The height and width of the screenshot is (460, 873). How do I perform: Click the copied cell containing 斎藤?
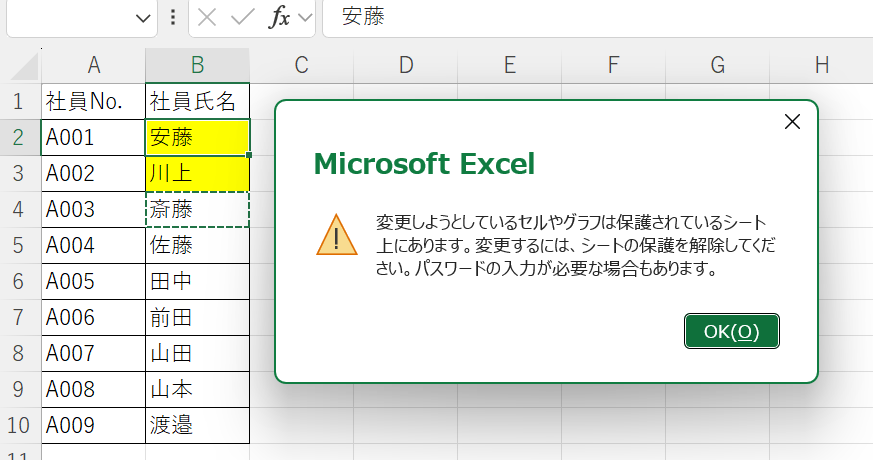198,209
